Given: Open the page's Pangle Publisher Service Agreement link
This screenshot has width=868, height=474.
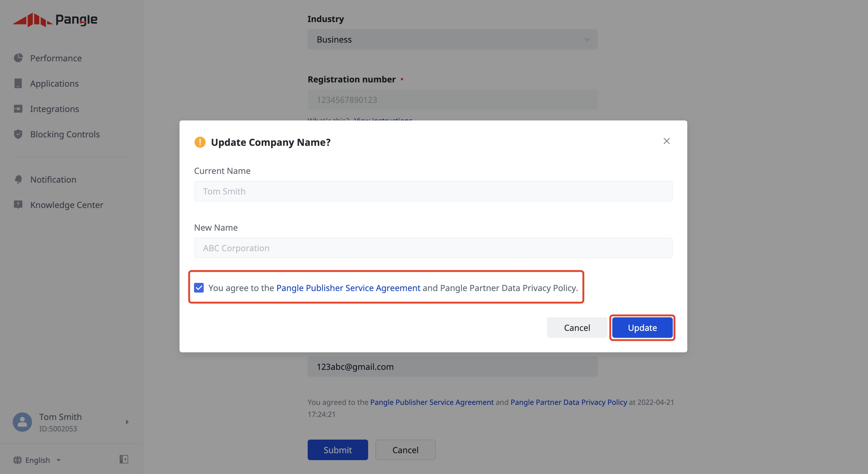Looking at the screenshot, I should (x=432, y=402).
